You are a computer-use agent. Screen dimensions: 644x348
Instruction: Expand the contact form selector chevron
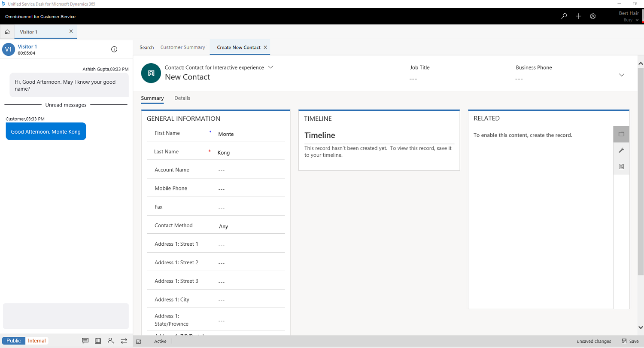tap(270, 67)
